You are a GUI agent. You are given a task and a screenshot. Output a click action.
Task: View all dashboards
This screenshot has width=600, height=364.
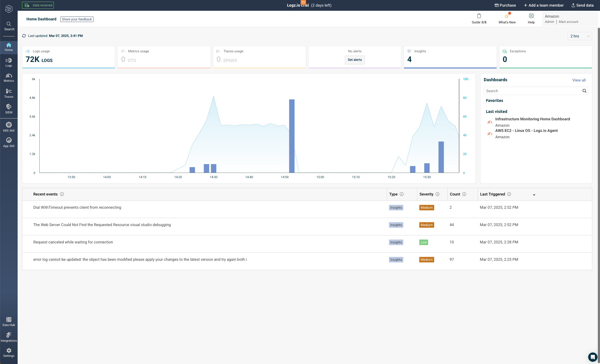(579, 80)
